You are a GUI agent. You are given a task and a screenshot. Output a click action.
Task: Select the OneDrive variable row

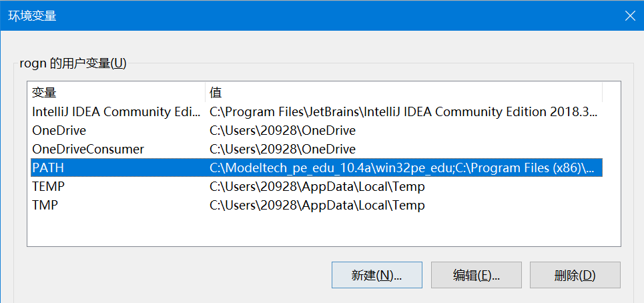(x=59, y=131)
